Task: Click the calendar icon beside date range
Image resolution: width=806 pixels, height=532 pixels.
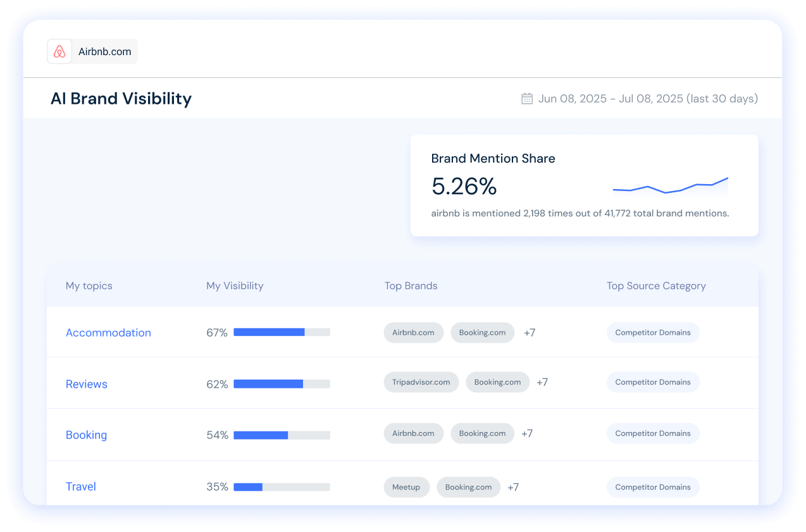Action: (x=527, y=99)
